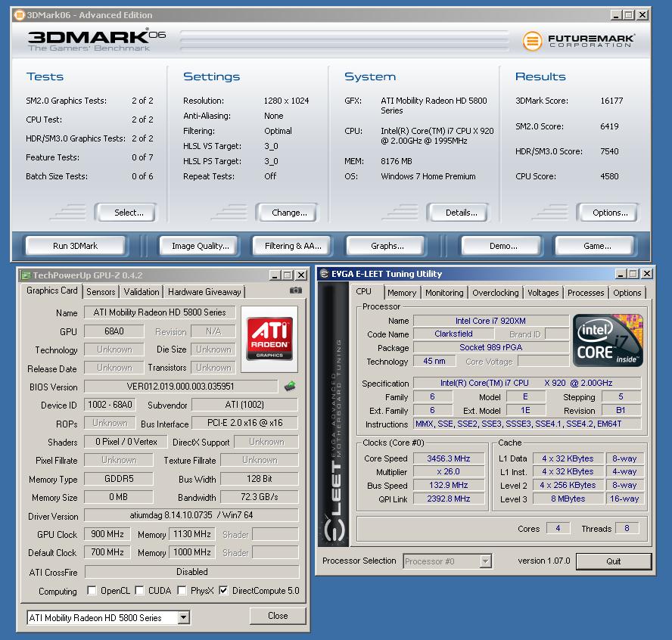Viewport: 672px width, 640px height.
Task: Click the Resolution 1280 x 1024 value
Action: pos(286,101)
